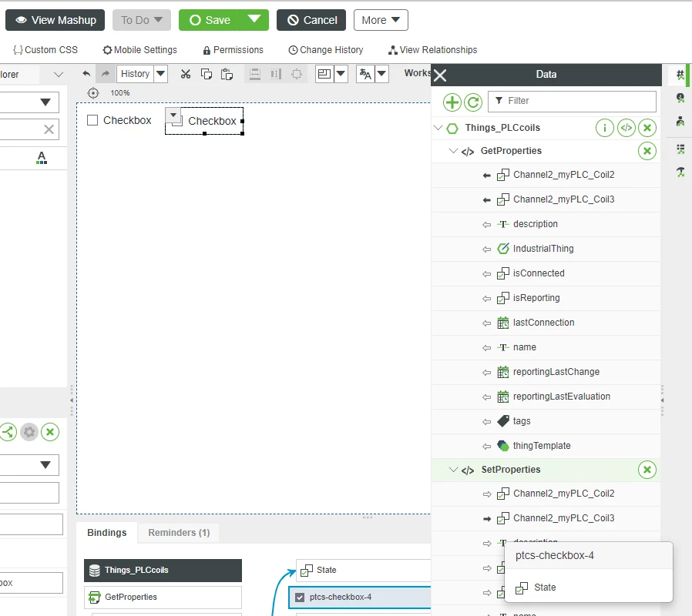Click the cut scissors icon

186,74
